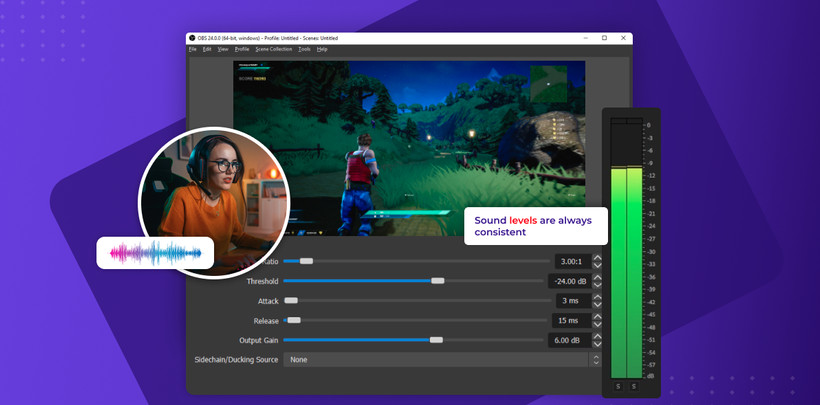Click the Output Gain slider handle

coord(436,340)
